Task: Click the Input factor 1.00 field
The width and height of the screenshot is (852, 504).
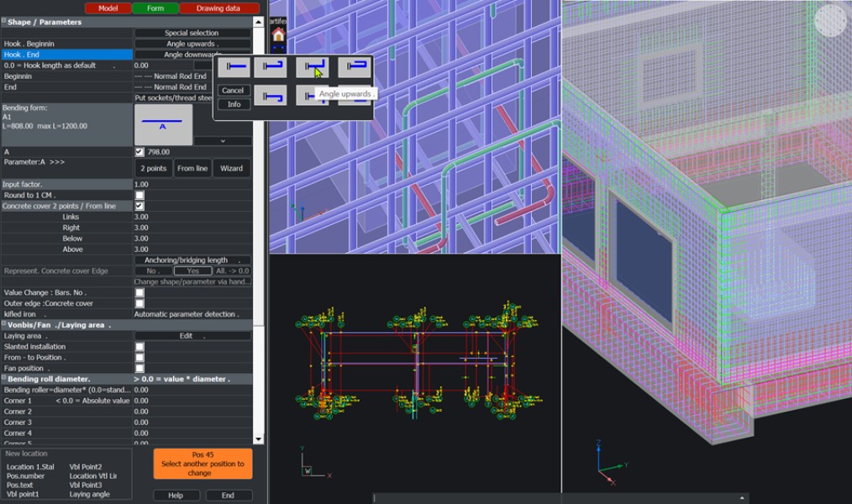Action: tap(193, 184)
